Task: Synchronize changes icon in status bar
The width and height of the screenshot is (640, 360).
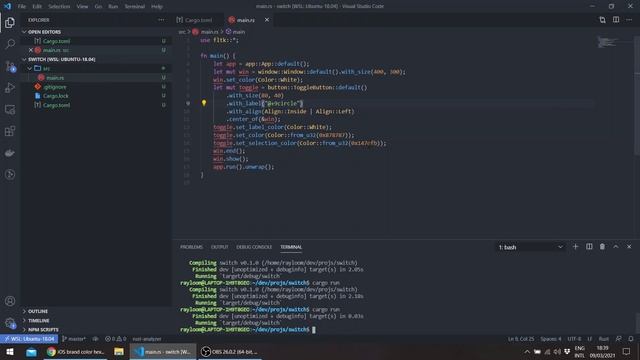Action: pyautogui.click(x=96, y=339)
